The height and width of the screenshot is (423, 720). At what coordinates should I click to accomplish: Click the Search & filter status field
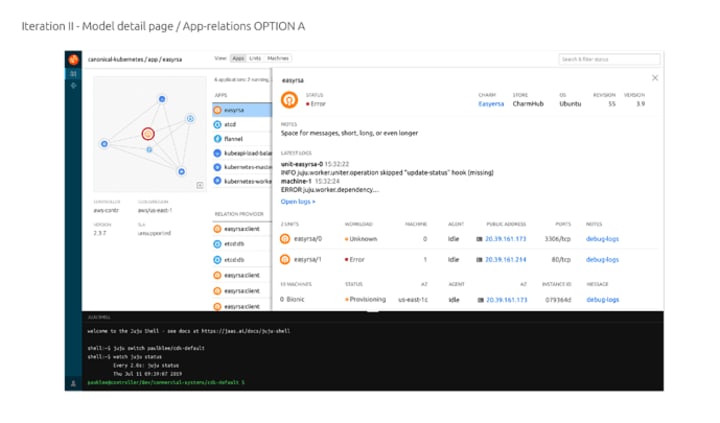click(x=609, y=59)
